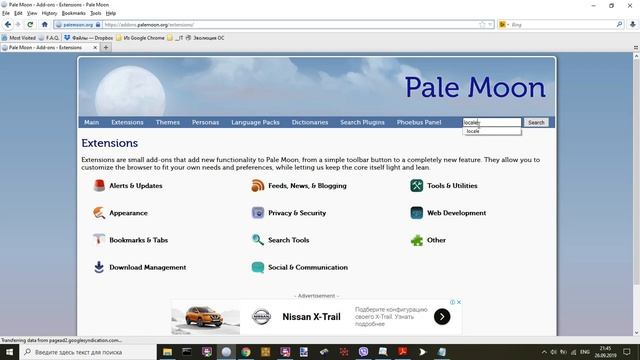
Task: Open the Personas section
Action: [205, 122]
